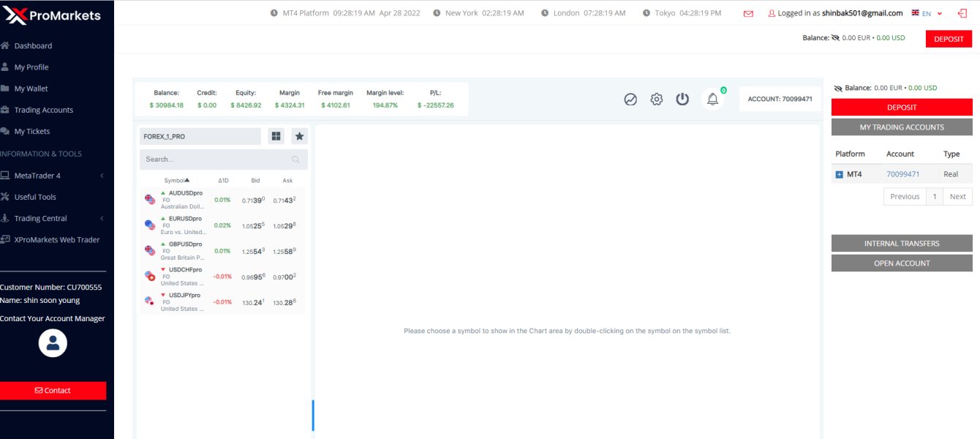Show favorite symbols star icon
The width and height of the screenshot is (980, 439).
point(299,136)
